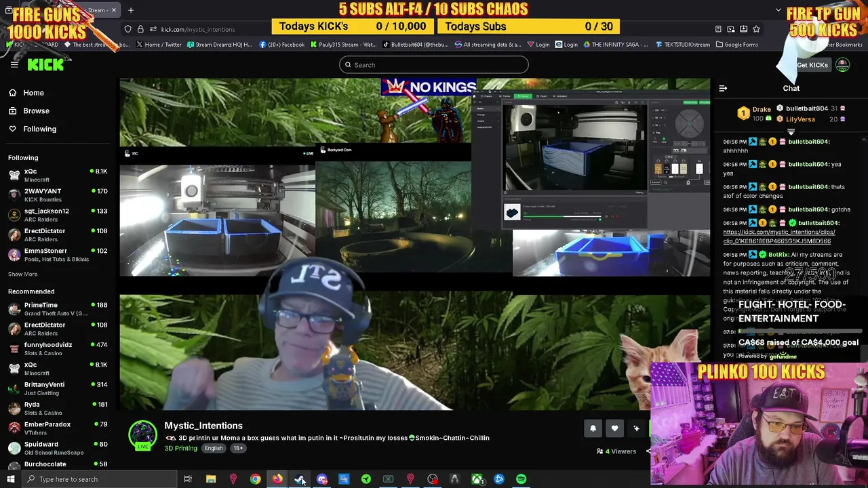Open the Mystic_Intentions channel avatar
Screen dimensions: 868x488
pos(142,435)
